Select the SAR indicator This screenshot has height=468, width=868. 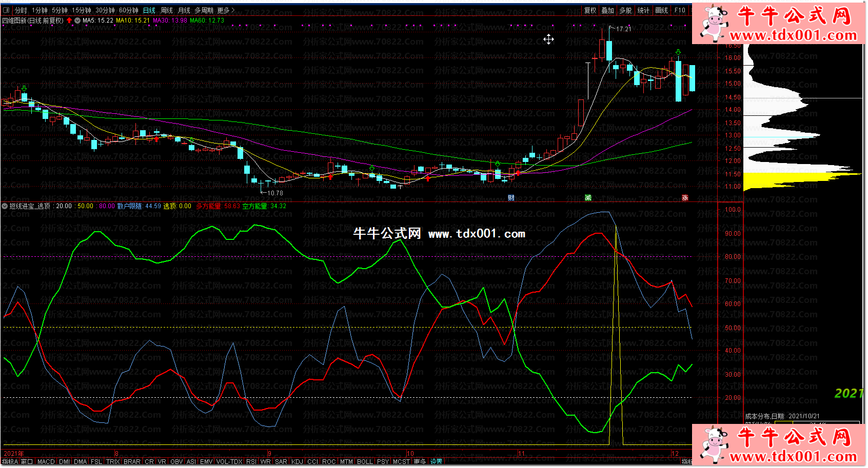[281, 462]
